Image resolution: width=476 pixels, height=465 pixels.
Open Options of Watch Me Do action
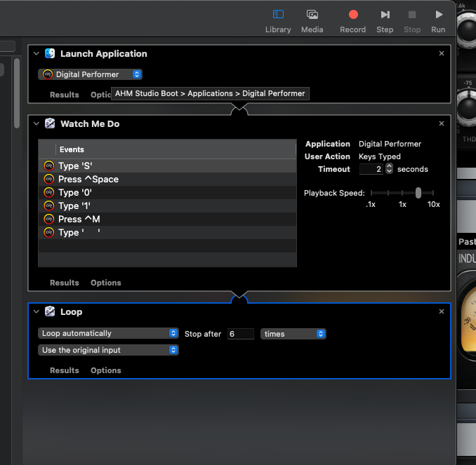click(106, 283)
